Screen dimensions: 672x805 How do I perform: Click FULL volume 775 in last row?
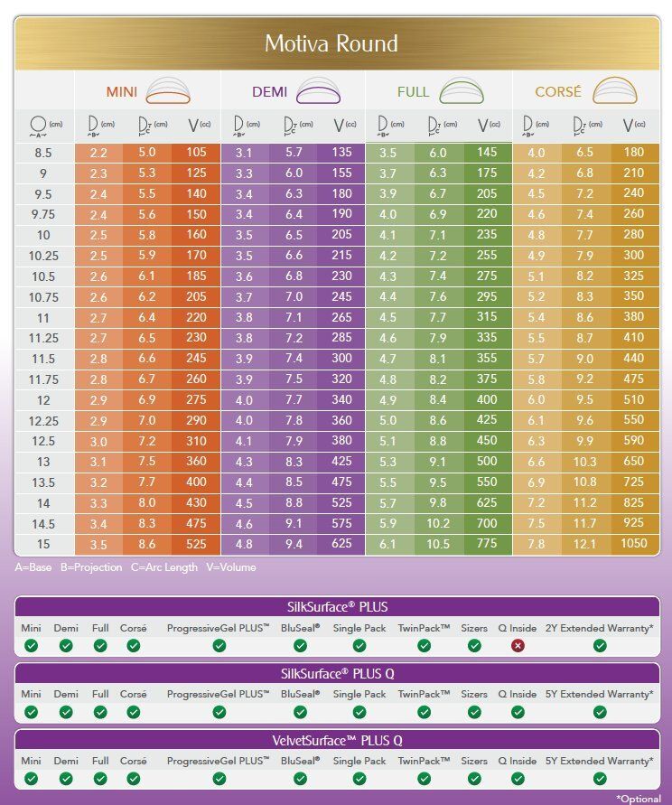[x=487, y=543]
